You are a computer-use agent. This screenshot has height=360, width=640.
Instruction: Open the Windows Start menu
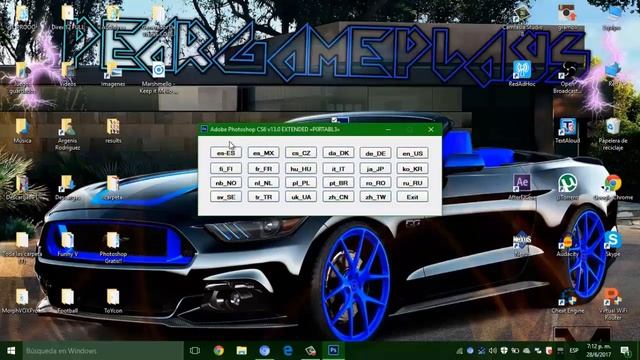pos(11,351)
